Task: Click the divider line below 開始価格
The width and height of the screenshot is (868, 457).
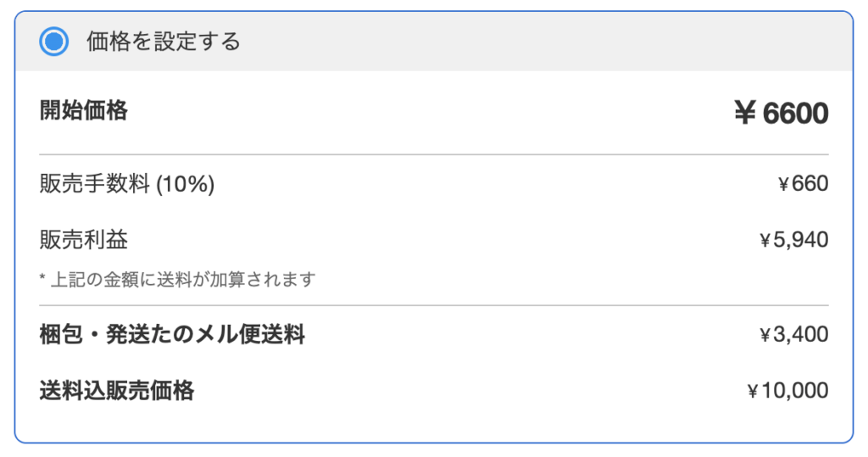Action: (434, 154)
